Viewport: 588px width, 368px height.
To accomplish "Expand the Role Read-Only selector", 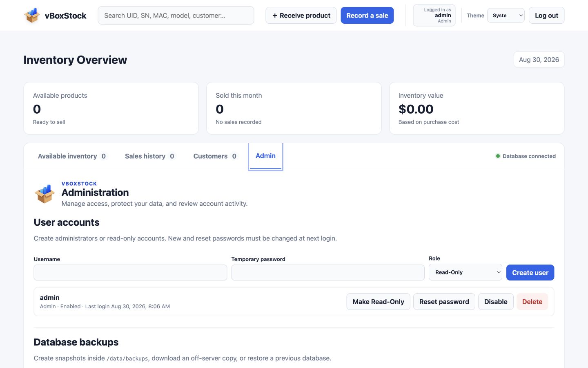I will click(x=465, y=272).
